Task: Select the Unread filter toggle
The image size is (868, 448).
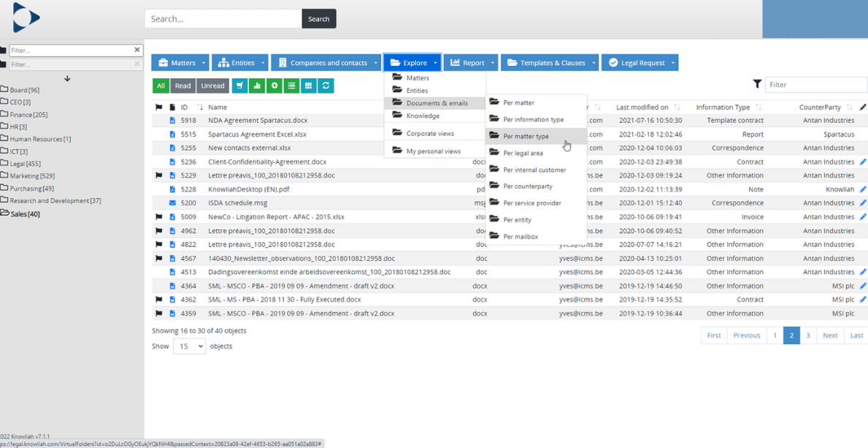Action: 212,86
